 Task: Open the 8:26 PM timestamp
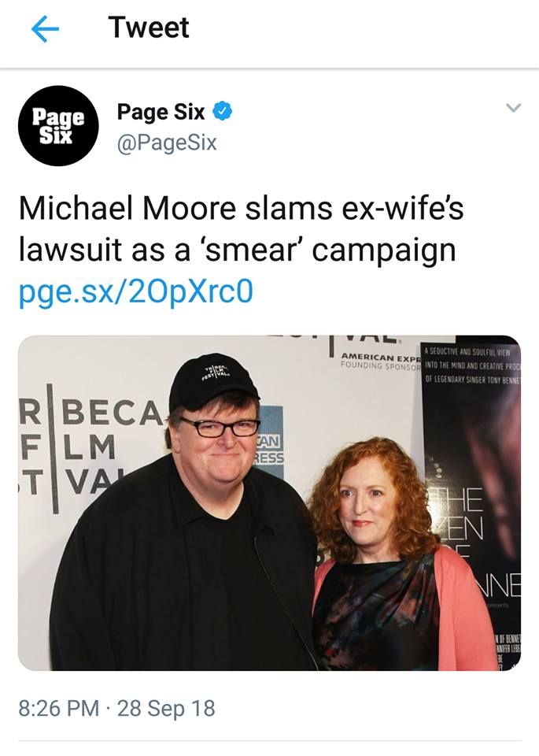(59, 708)
